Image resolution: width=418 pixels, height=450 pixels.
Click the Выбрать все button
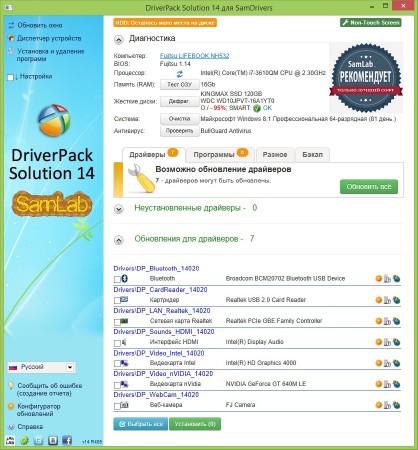tap(141, 424)
